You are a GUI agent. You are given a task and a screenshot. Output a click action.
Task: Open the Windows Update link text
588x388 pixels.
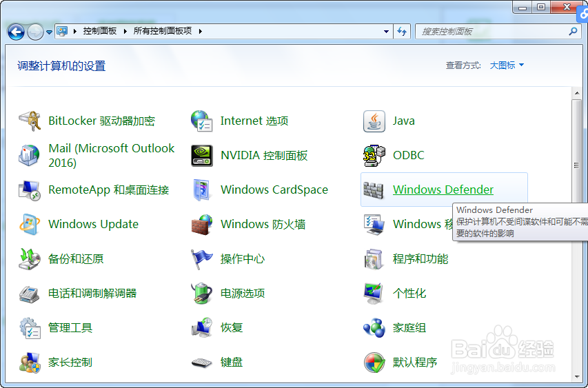click(93, 224)
